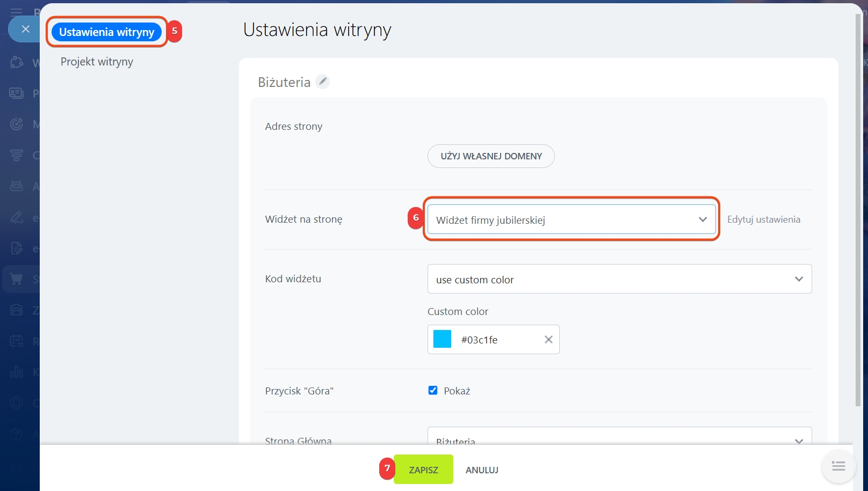868x491 pixels.
Task: Toggle the Pokaż checkbox for Góra button
Action: pos(433,391)
